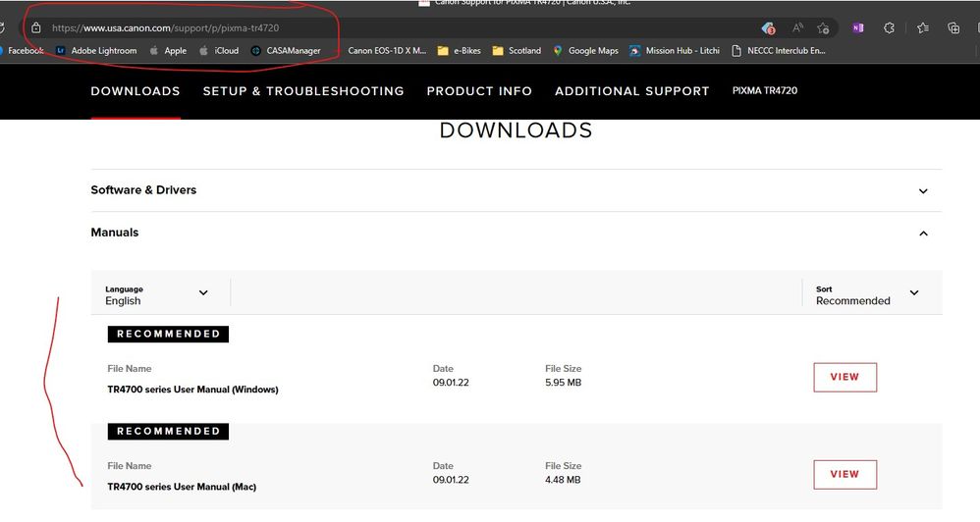This screenshot has height=522, width=980.
Task: Click the TR4700 series User Manual (Windows) name
Action: (193, 390)
